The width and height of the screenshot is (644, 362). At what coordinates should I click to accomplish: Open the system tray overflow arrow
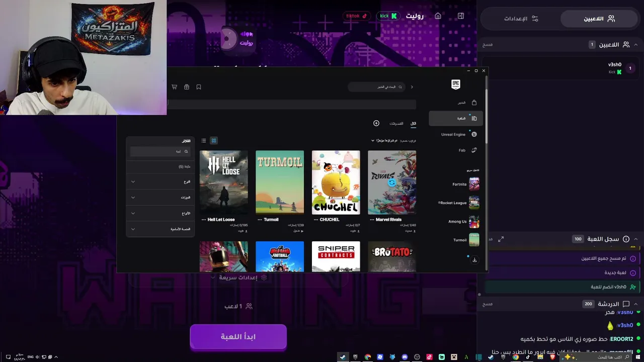tap(56, 357)
